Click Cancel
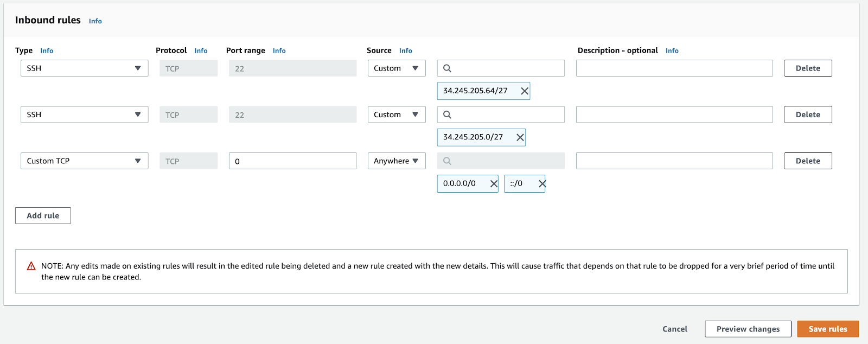This screenshot has width=868, height=344. tap(675, 329)
